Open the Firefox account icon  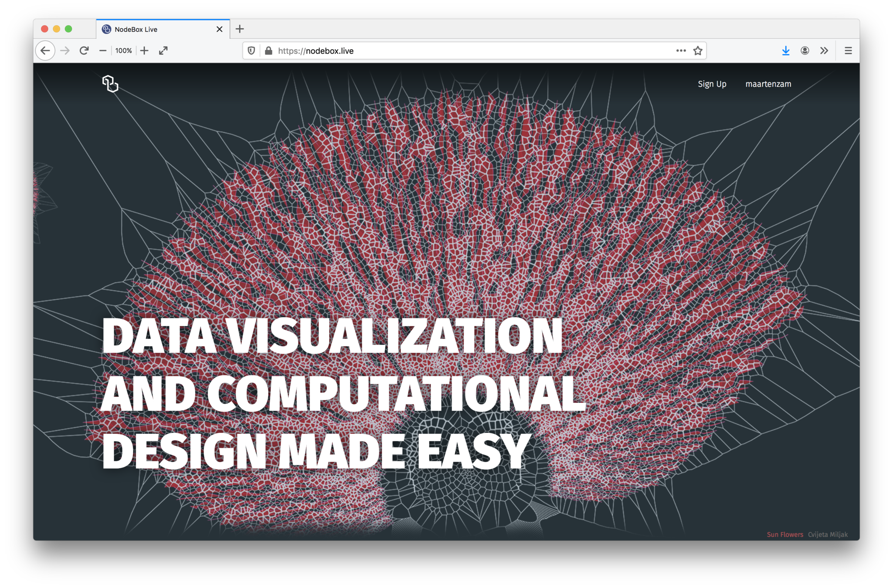[805, 51]
